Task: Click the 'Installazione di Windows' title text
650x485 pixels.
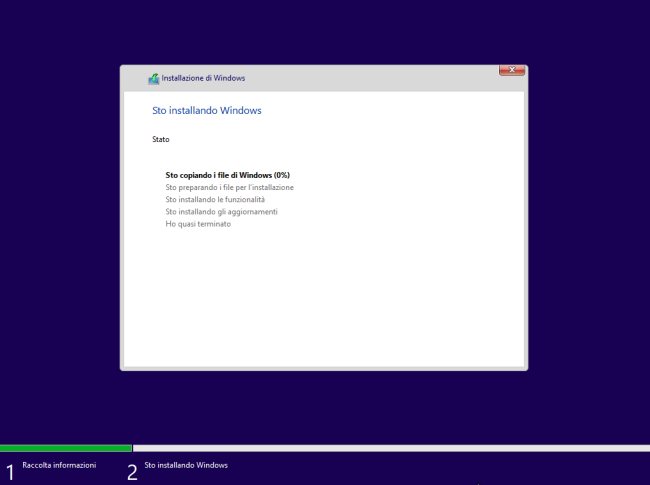Action: click(x=203, y=78)
